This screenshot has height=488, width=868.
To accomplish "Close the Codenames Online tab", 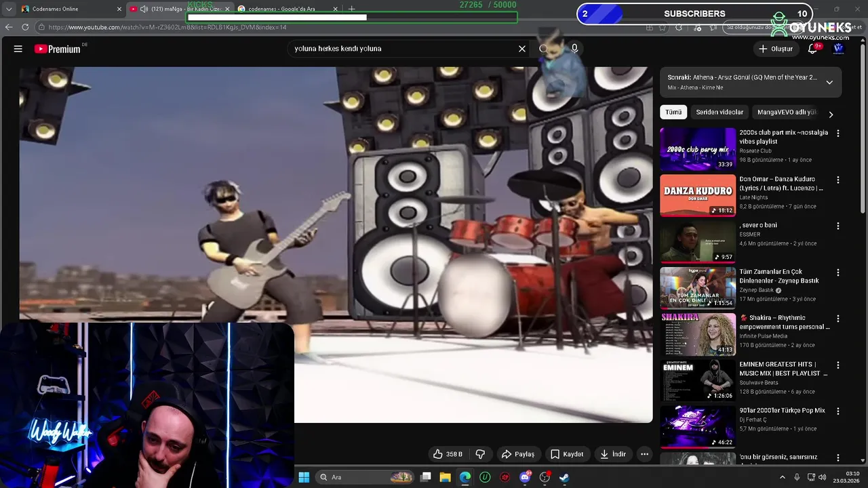I will pos(119,9).
